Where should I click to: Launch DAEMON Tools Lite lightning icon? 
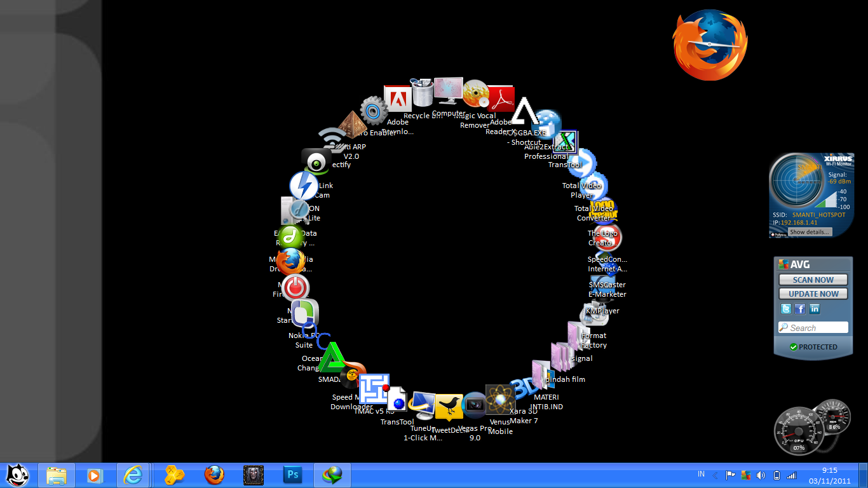[304, 186]
